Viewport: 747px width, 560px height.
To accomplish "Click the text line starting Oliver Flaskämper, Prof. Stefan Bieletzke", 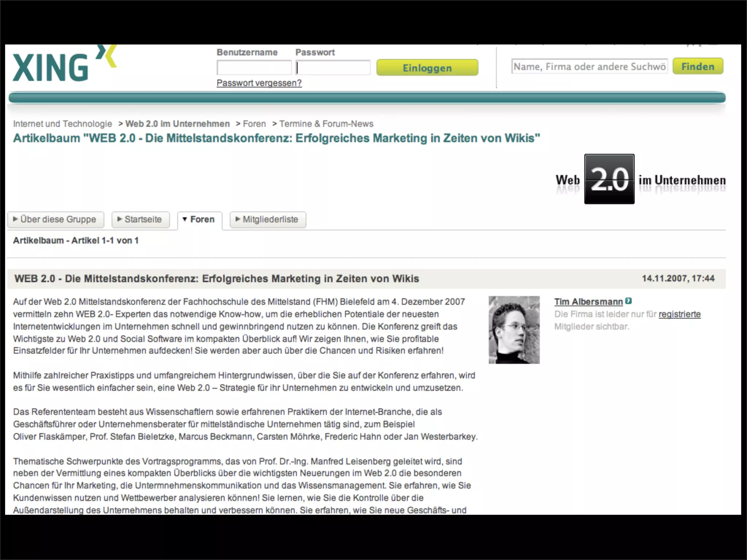I will coord(245,437).
